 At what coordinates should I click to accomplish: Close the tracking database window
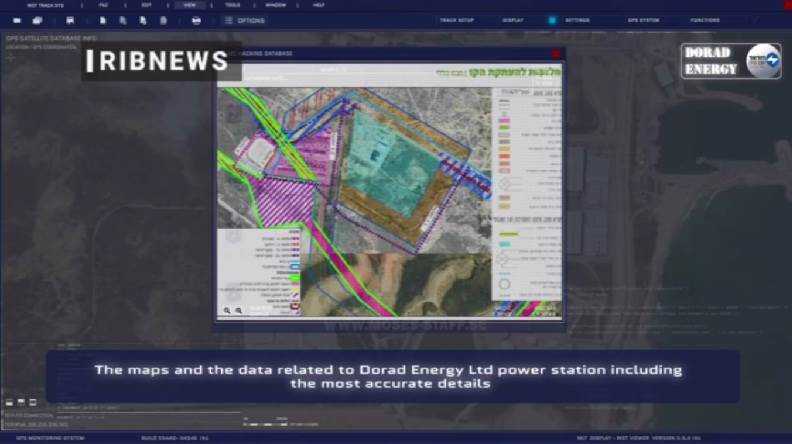(556, 54)
